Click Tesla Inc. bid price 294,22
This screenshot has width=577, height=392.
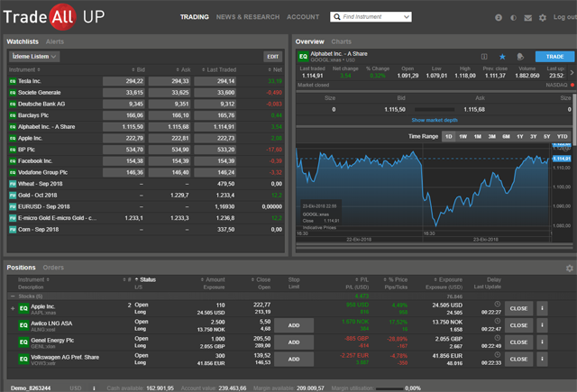pyautogui.click(x=124, y=81)
